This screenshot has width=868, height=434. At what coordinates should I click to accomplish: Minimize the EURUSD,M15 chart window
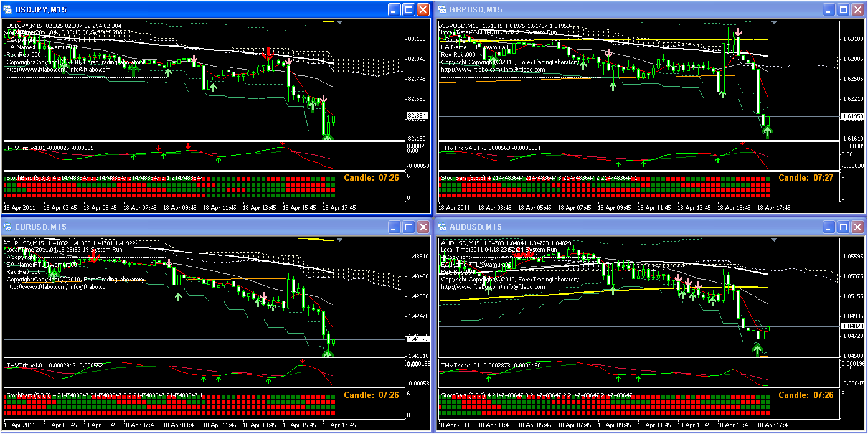pyautogui.click(x=395, y=227)
